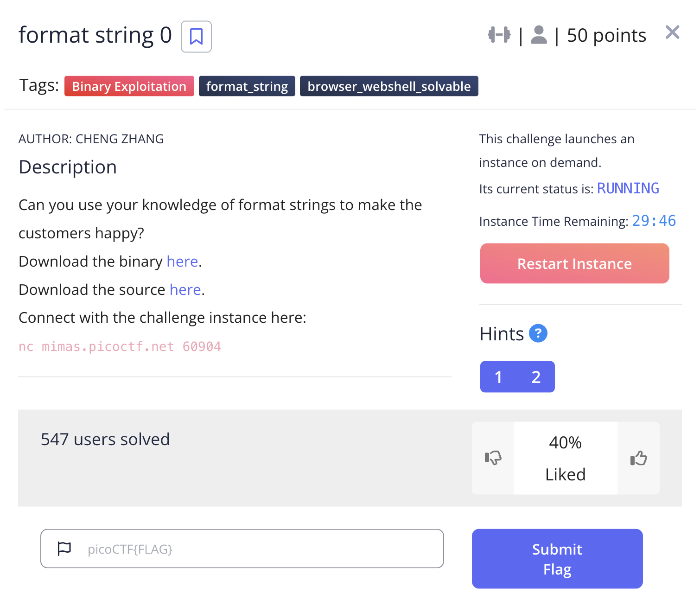Viewport: 700px width, 613px height.
Task: Select the format_string tag
Action: click(x=247, y=86)
